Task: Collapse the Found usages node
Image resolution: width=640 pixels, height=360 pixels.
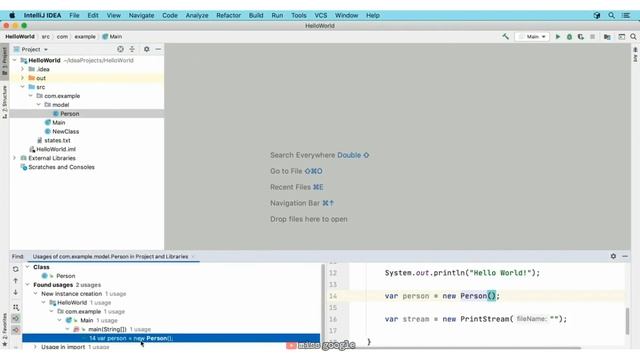Action: pyautogui.click(x=28, y=285)
